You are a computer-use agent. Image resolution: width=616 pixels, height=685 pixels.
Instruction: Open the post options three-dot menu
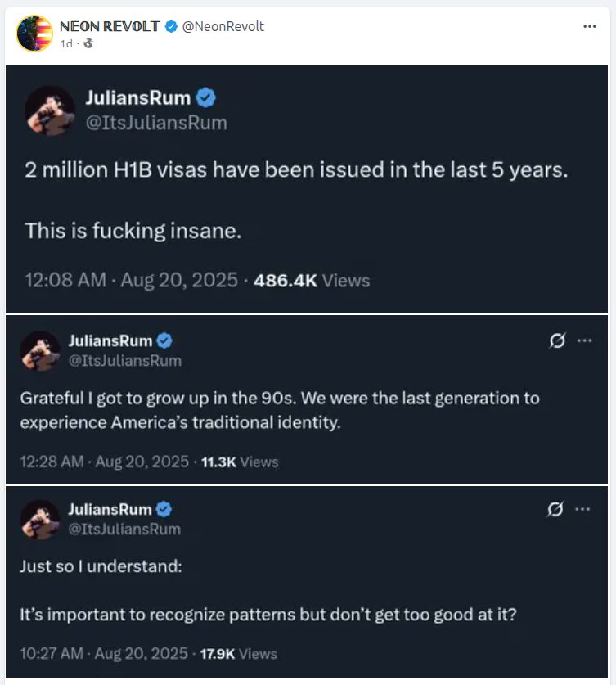coord(589,26)
